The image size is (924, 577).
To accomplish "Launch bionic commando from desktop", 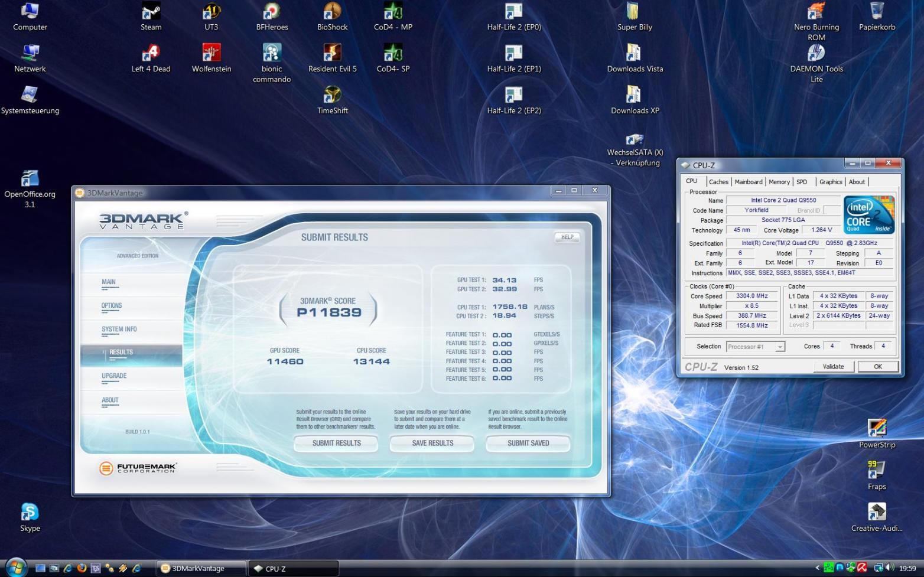I will point(272,63).
